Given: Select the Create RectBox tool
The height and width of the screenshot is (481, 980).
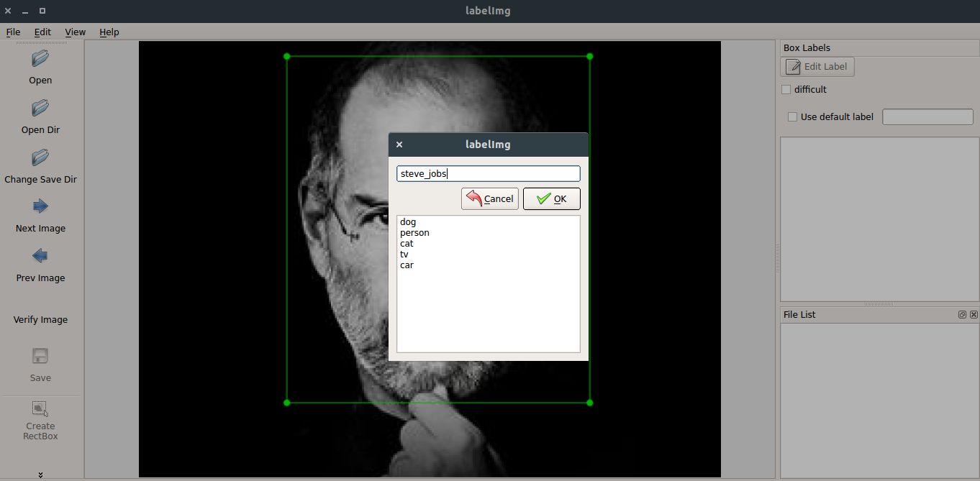Looking at the screenshot, I should pyautogui.click(x=40, y=409).
